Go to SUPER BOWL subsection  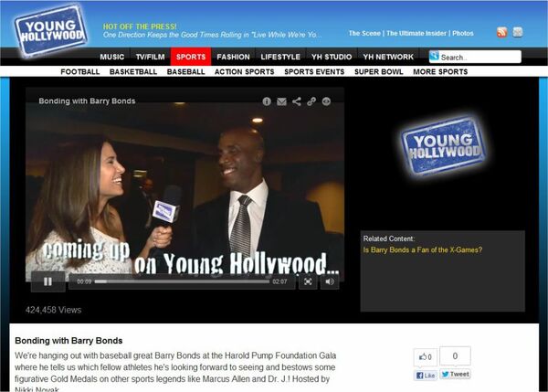379,71
